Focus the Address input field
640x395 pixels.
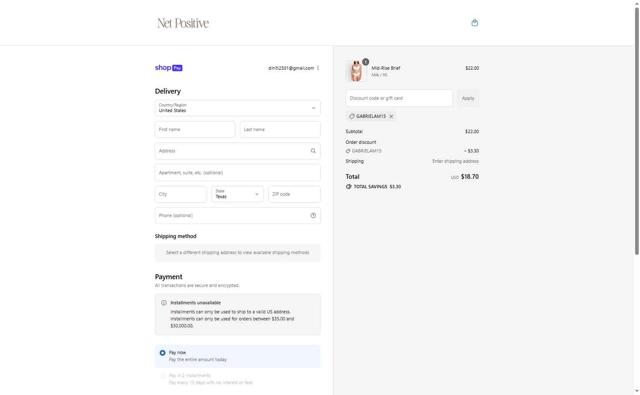click(x=238, y=151)
